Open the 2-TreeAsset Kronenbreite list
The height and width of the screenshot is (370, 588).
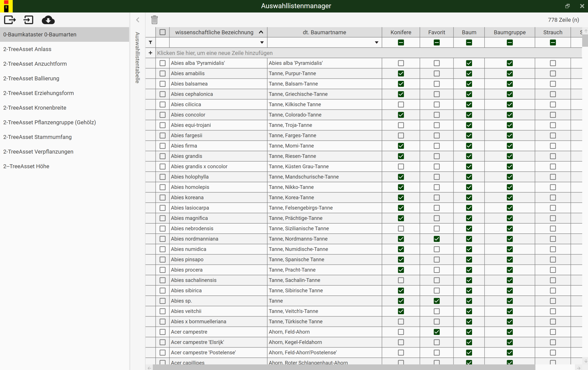click(x=65, y=108)
